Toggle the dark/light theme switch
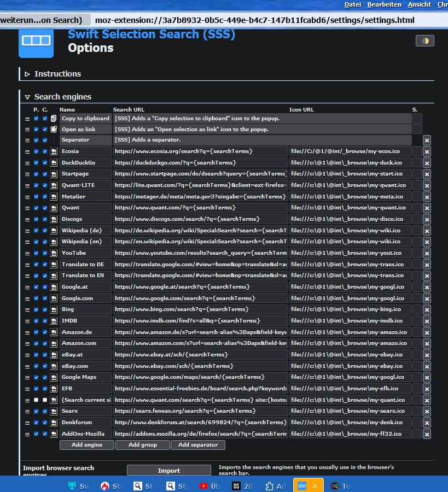448x492 pixels. (x=425, y=41)
